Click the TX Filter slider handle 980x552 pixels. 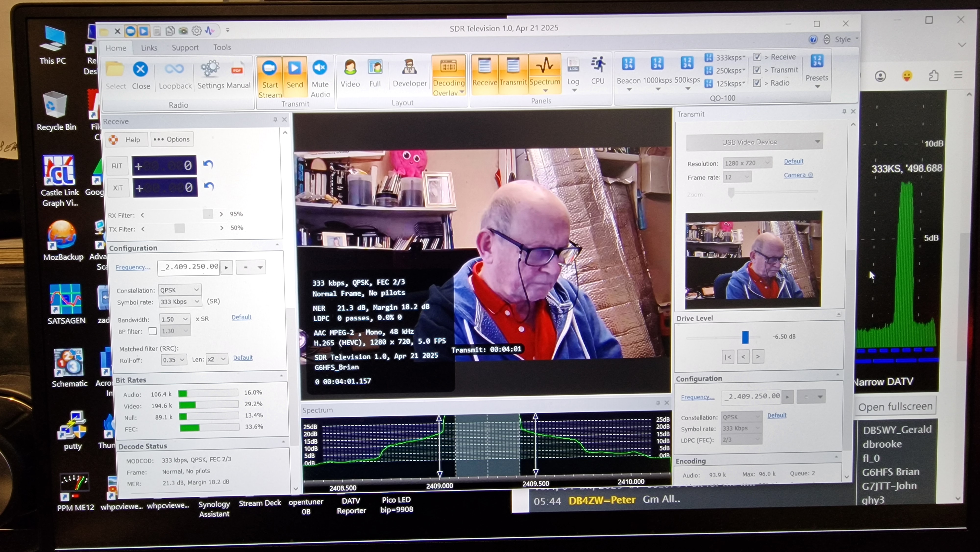tap(180, 228)
